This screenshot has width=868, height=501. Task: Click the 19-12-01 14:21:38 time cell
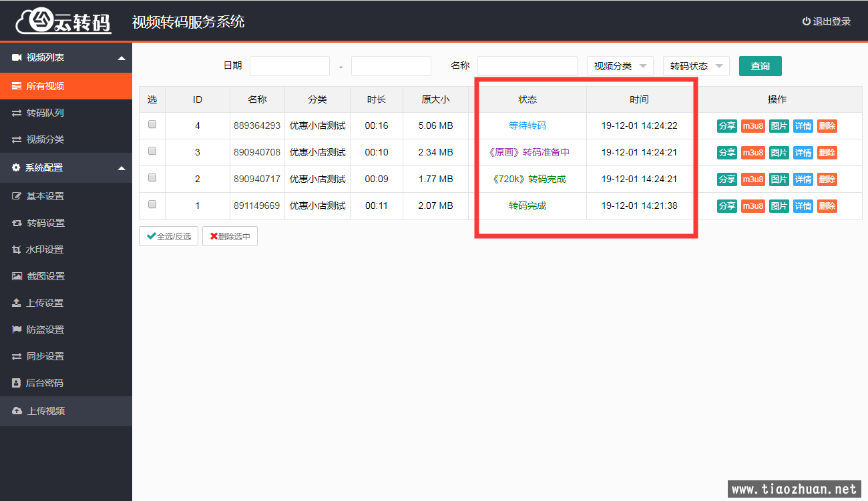coord(639,205)
